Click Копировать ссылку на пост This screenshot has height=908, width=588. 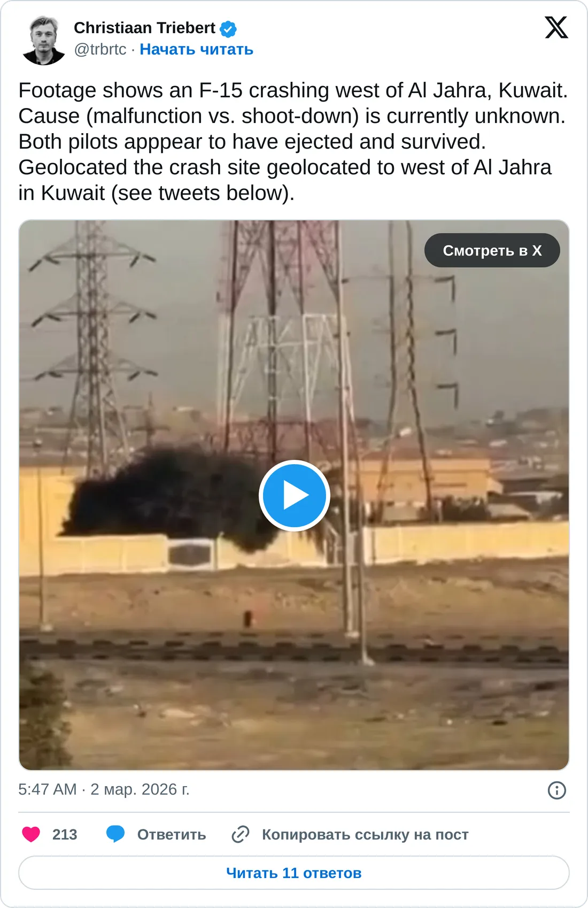click(365, 835)
